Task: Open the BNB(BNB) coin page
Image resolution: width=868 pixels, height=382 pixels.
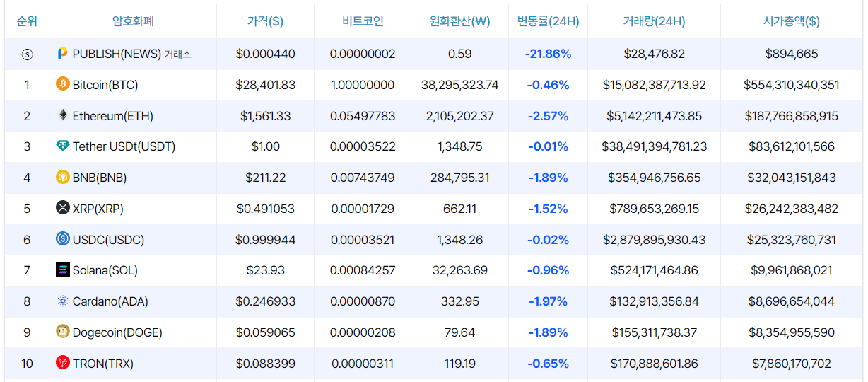Action: point(100,178)
